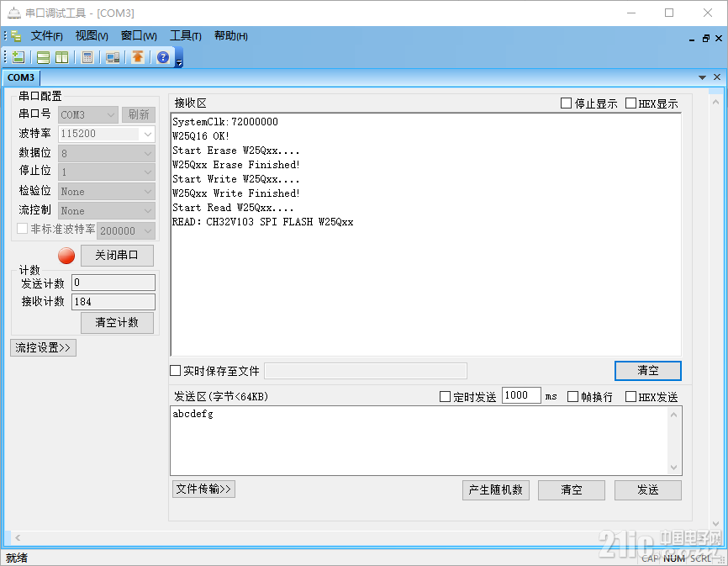Expand 文件传输>> panel

tap(203, 489)
